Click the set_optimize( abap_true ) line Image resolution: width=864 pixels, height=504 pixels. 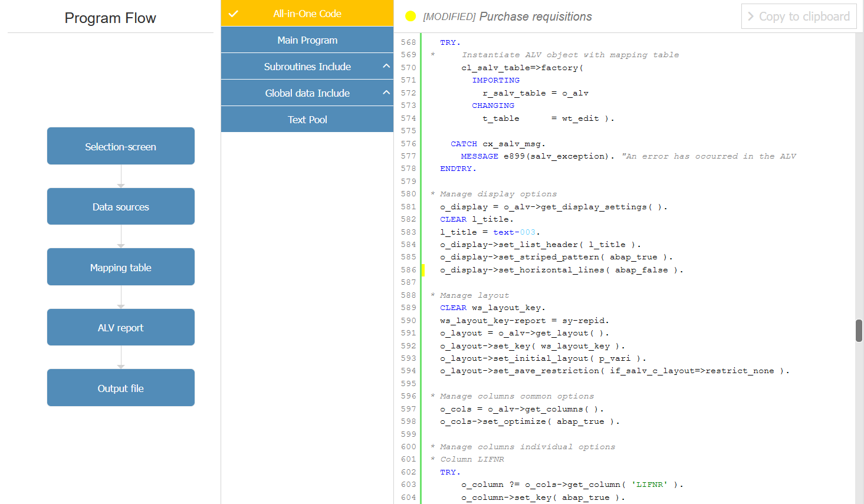[x=530, y=421]
